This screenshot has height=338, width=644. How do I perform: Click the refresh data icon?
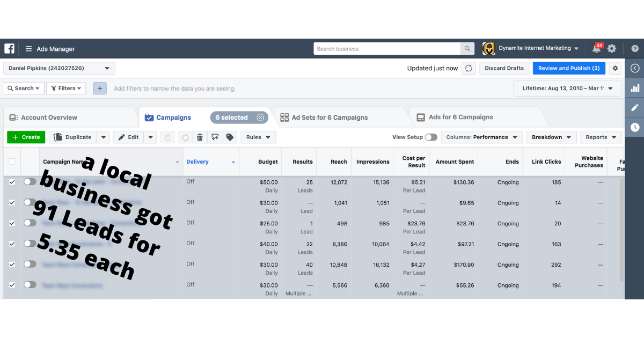[469, 68]
